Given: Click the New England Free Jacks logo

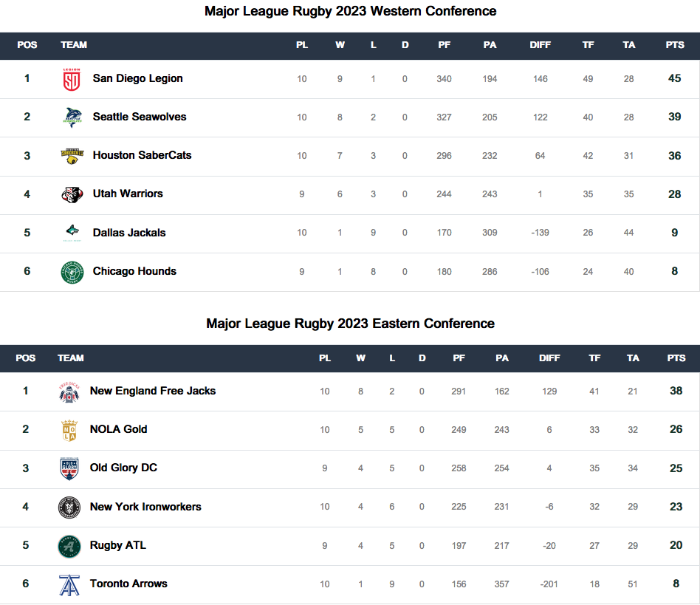Looking at the screenshot, I should (x=69, y=392).
